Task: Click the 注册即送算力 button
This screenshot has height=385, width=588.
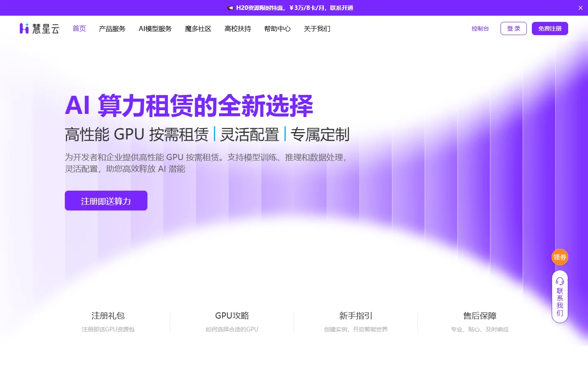Action: point(106,201)
